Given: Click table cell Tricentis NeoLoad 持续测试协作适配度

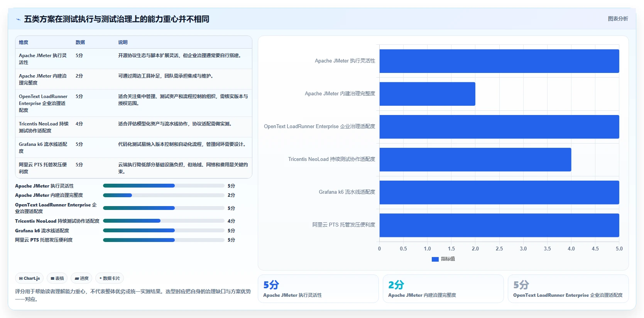Looking at the screenshot, I should (43, 127).
